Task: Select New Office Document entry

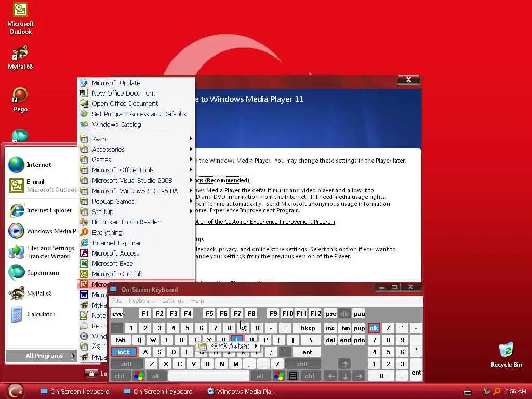Action: pos(137,94)
